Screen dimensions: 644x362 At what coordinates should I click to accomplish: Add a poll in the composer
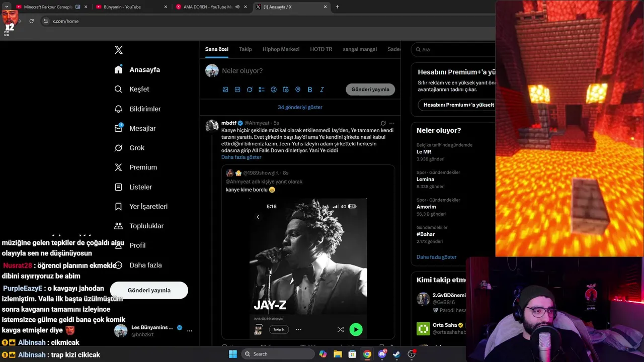click(x=262, y=89)
